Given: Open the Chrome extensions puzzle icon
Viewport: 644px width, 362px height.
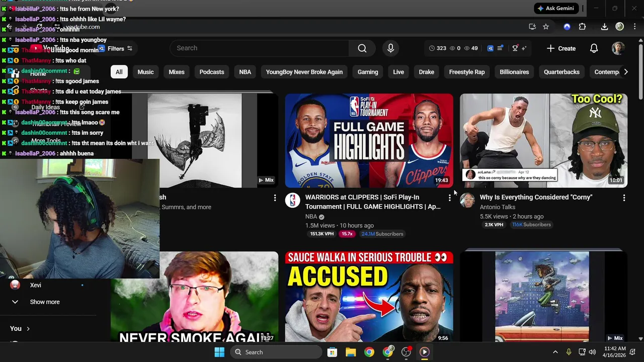Looking at the screenshot, I should [582, 27].
